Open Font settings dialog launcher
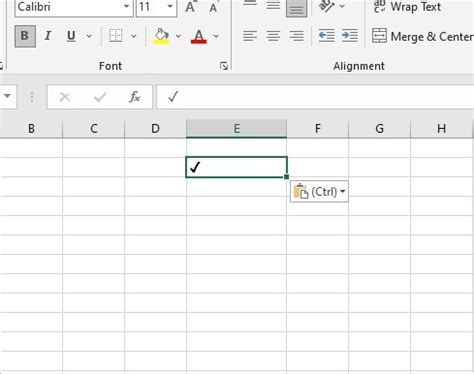Screen dimensions: 474x374 [x=224, y=66]
